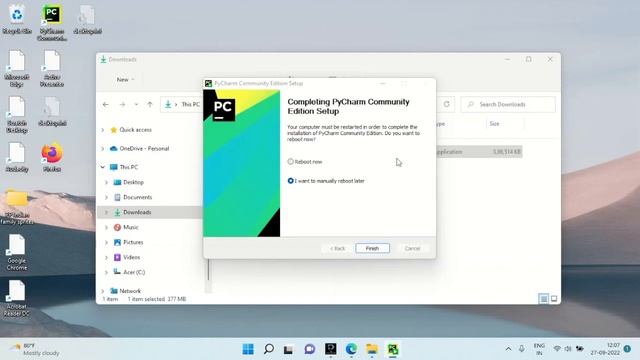Expand the Documents folder node

pyautogui.click(x=107, y=197)
